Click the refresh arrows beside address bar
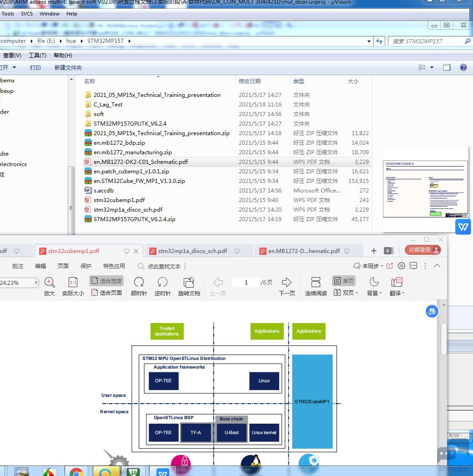The image size is (473, 476). coord(379,41)
